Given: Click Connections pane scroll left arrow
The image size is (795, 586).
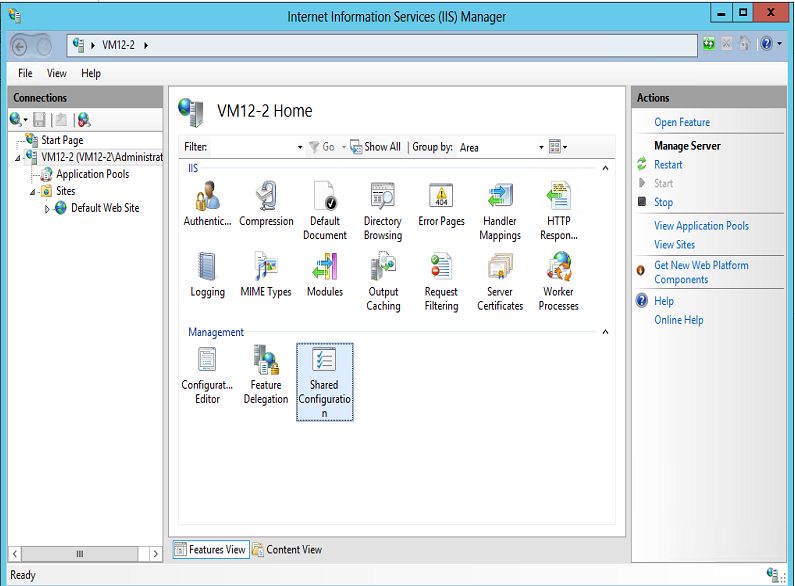Looking at the screenshot, I should click(15, 554).
